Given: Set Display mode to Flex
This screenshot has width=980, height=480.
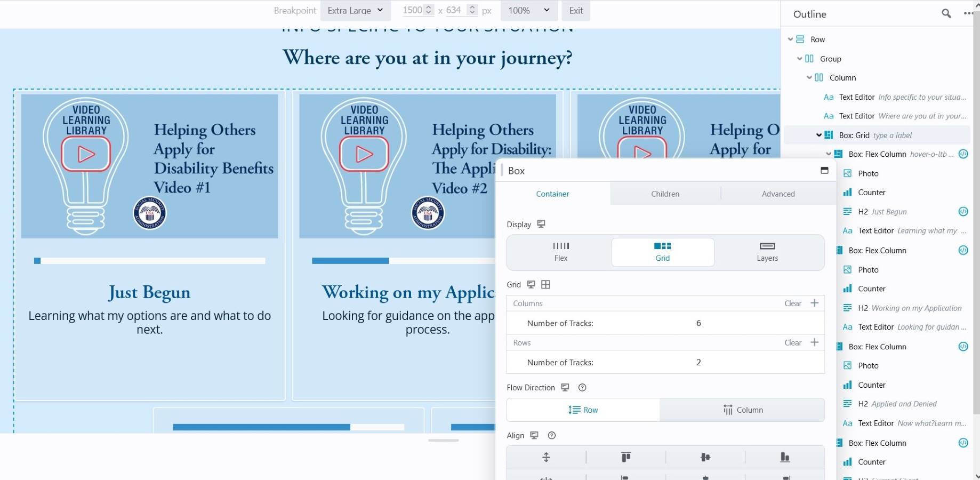Looking at the screenshot, I should pyautogui.click(x=560, y=252).
